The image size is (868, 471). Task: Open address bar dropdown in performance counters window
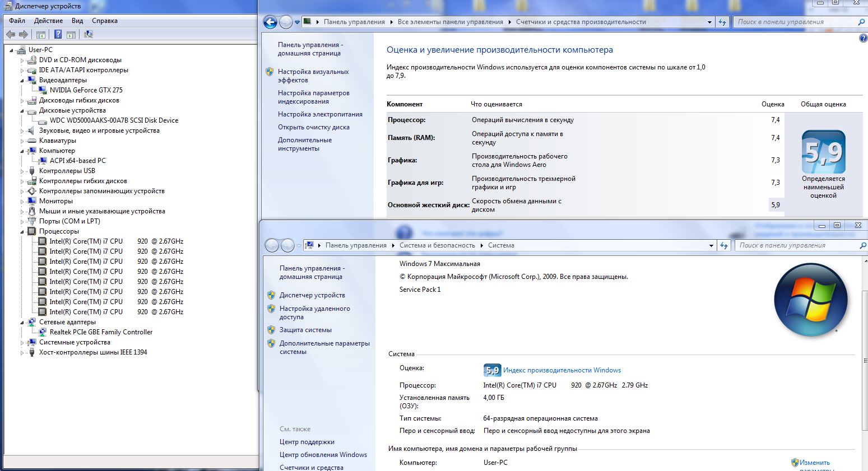coord(709,22)
